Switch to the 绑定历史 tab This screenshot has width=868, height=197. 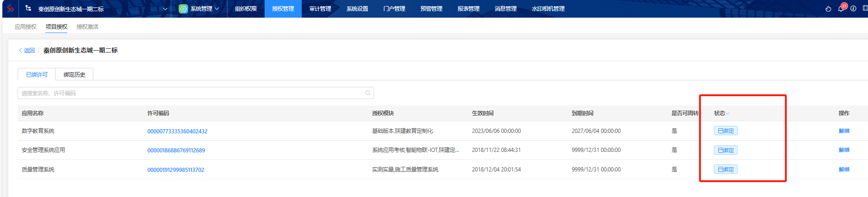pos(74,74)
